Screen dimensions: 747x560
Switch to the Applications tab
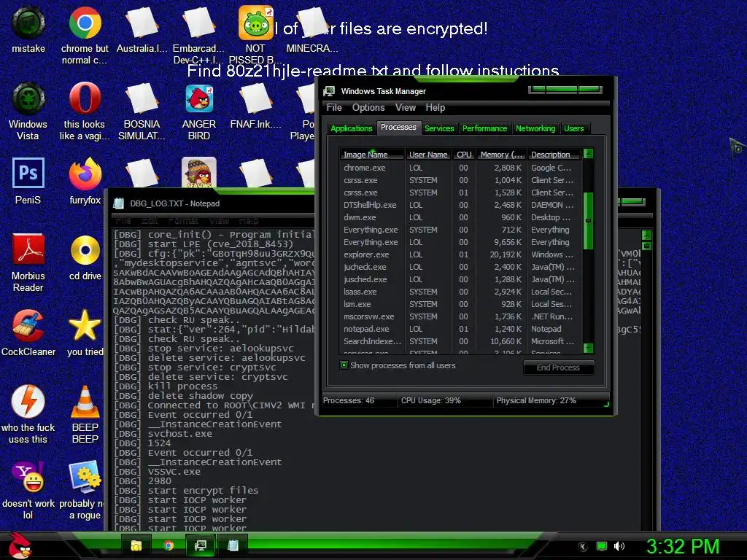coord(351,128)
